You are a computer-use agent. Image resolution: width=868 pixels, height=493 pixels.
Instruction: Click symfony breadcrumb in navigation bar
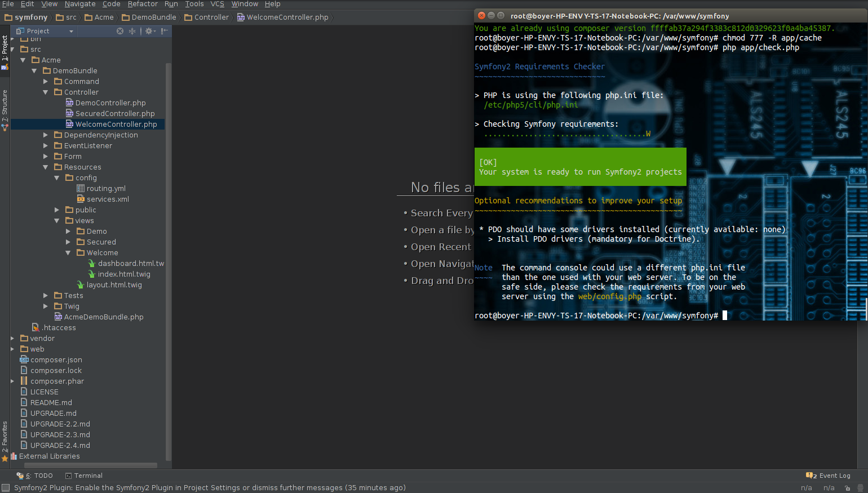click(x=26, y=17)
